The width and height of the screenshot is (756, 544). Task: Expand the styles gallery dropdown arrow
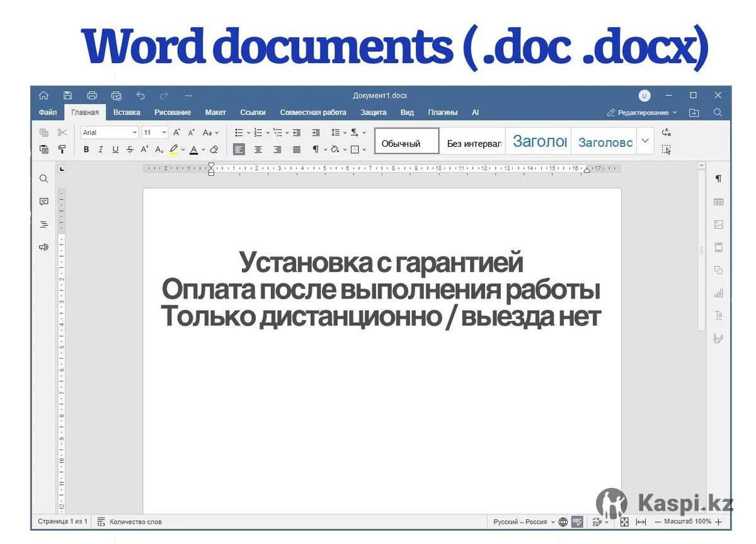coord(644,141)
